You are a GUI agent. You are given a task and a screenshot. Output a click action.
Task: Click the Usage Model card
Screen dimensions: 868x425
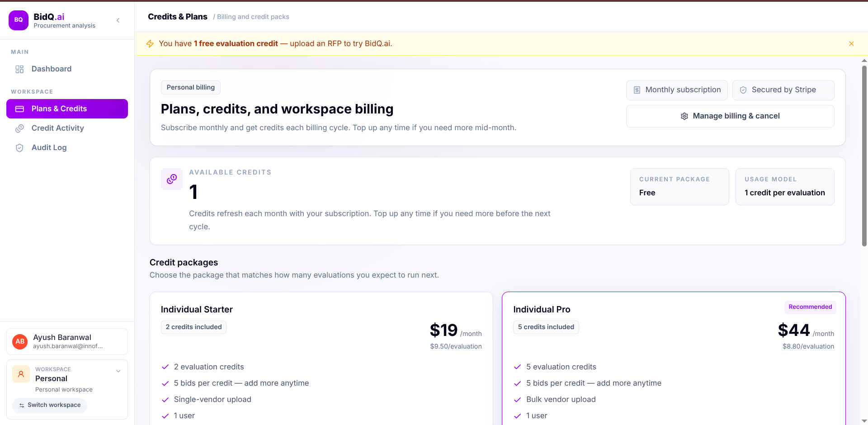click(785, 187)
